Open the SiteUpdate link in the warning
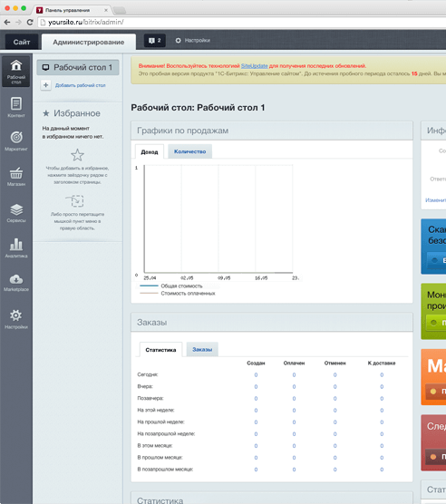 click(254, 66)
